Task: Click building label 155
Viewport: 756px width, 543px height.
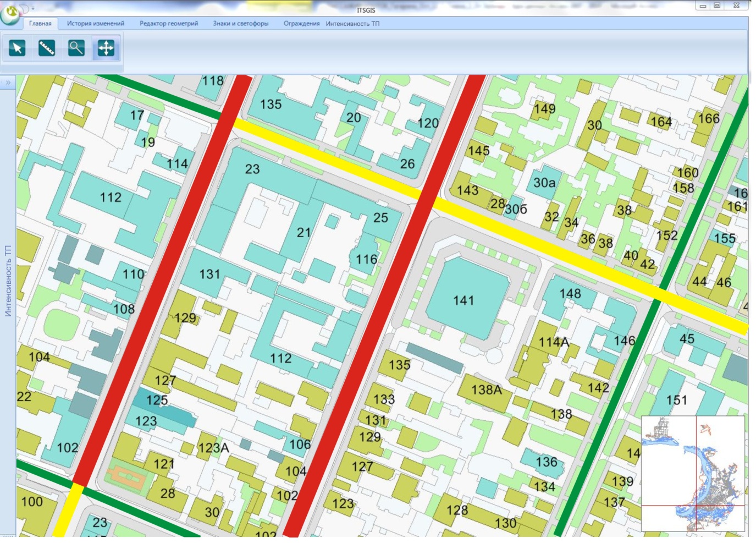Action: (725, 238)
